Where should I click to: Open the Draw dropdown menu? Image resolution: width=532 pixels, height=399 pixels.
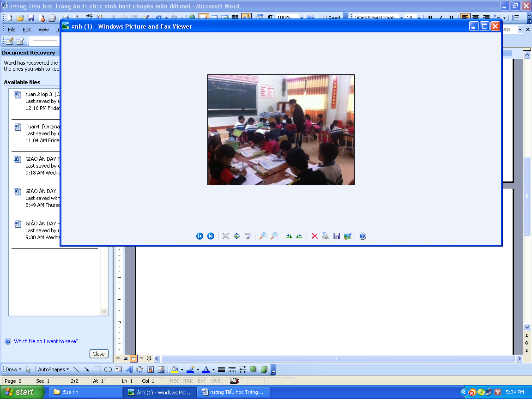click(x=13, y=369)
